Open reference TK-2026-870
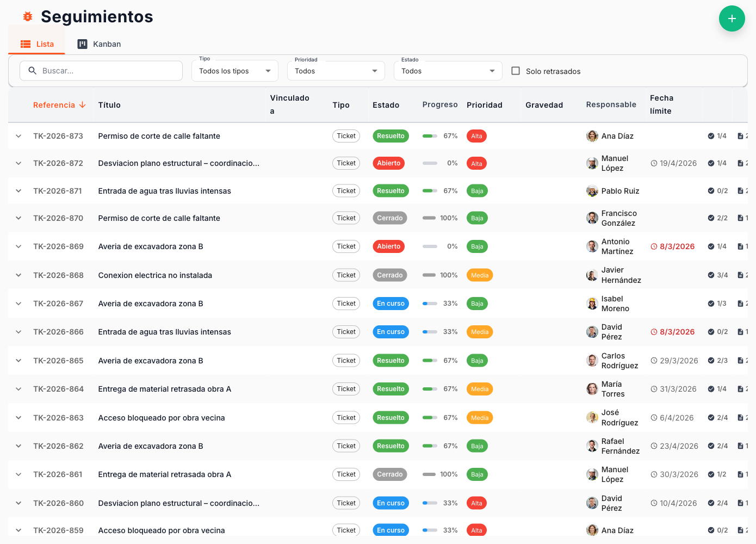 pyautogui.click(x=58, y=218)
